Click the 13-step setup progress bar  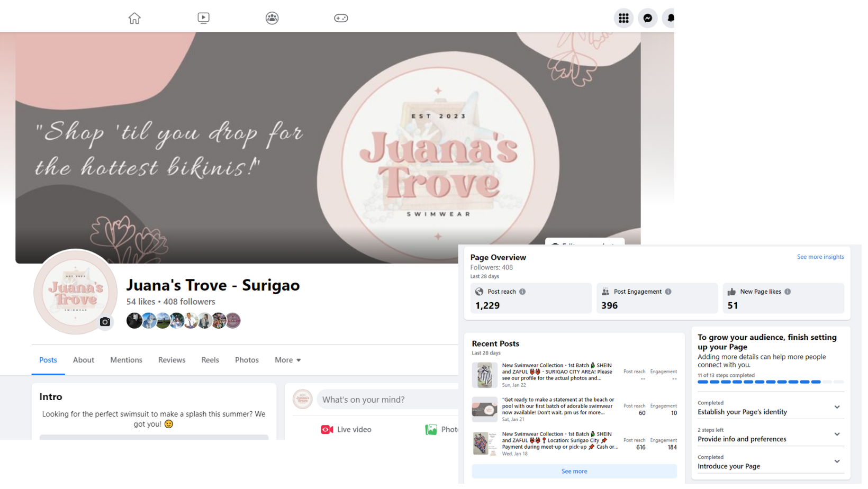[771, 382]
